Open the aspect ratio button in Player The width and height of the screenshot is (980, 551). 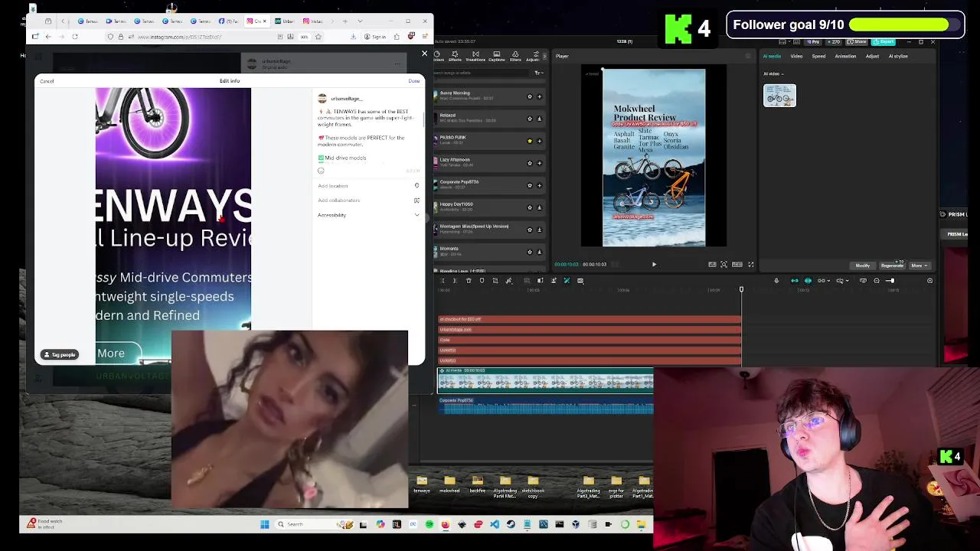coord(737,264)
